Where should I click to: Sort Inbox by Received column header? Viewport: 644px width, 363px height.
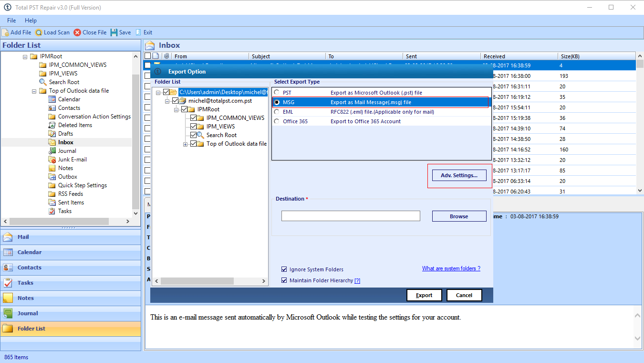tap(519, 56)
